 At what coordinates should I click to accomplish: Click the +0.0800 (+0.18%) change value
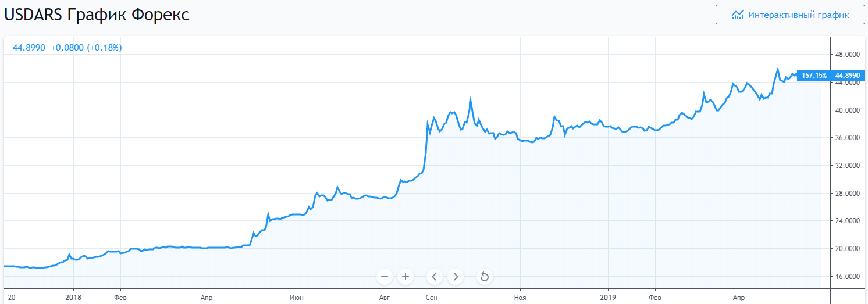pyautogui.click(x=86, y=48)
